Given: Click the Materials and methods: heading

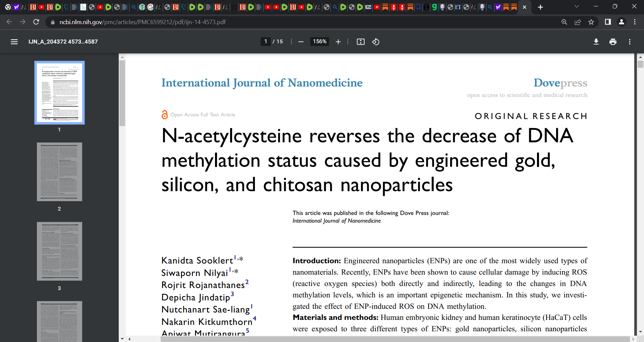Looking at the screenshot, I should point(335,318).
